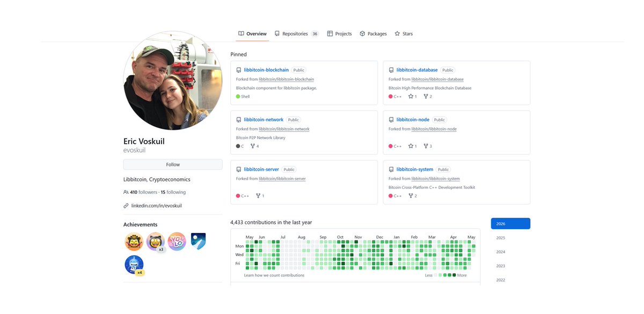
Task: Click fork icon in libbitcoin-node card
Action: [426, 146]
